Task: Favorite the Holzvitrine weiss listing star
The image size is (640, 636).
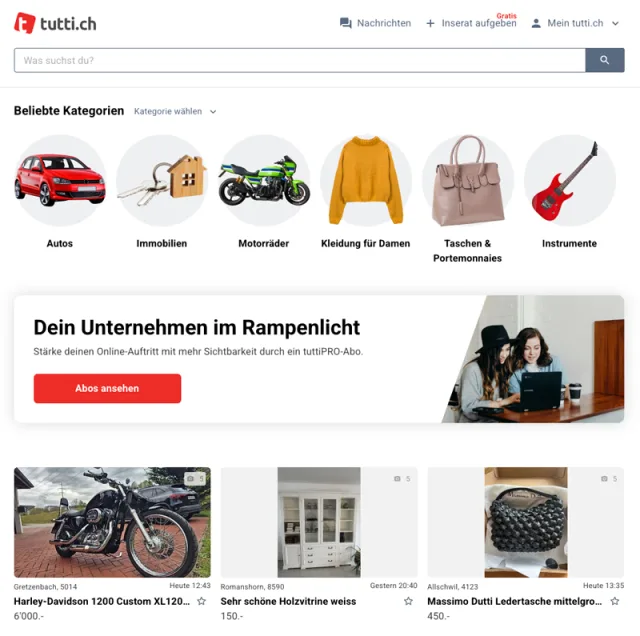Action: click(408, 601)
